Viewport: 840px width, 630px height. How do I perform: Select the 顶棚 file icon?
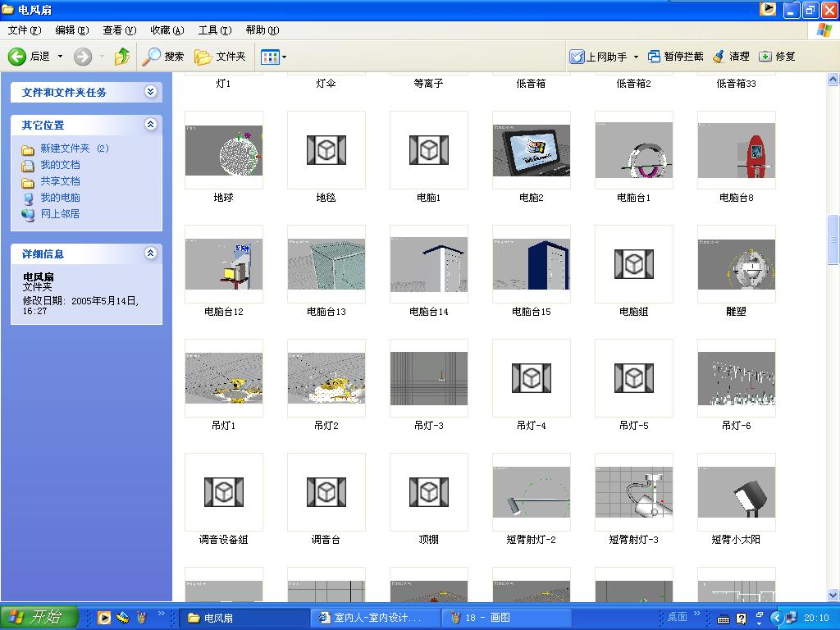click(428, 492)
